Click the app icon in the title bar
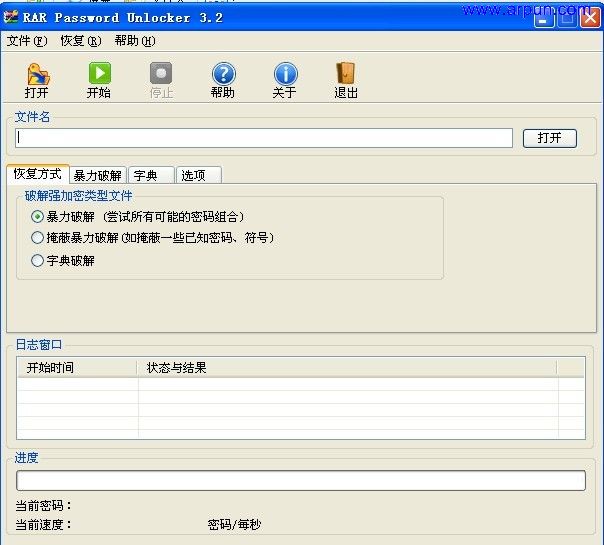Image resolution: width=604 pixels, height=545 pixels. [x=12, y=18]
